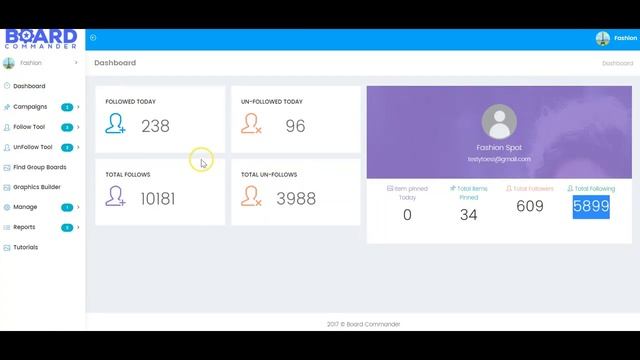The image size is (640, 360).
Task: Click Followed Today add-user icon
Action: pyautogui.click(x=115, y=123)
